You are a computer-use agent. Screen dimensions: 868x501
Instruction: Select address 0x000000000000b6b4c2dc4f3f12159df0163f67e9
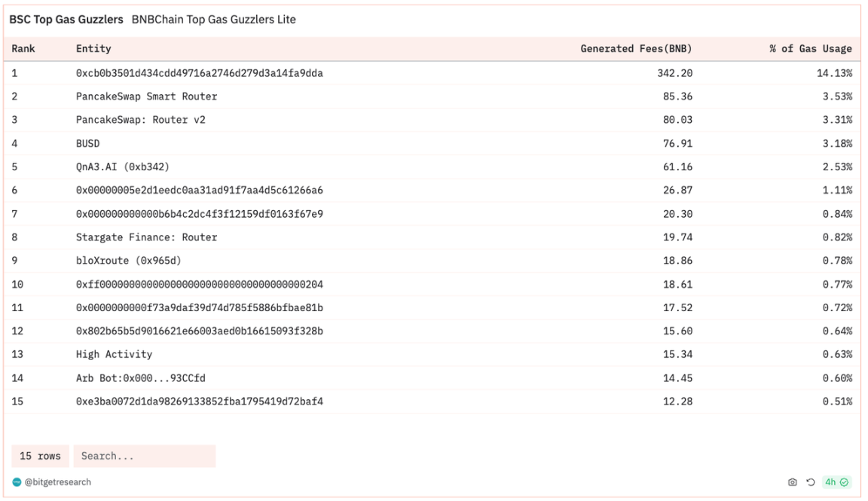click(199, 214)
